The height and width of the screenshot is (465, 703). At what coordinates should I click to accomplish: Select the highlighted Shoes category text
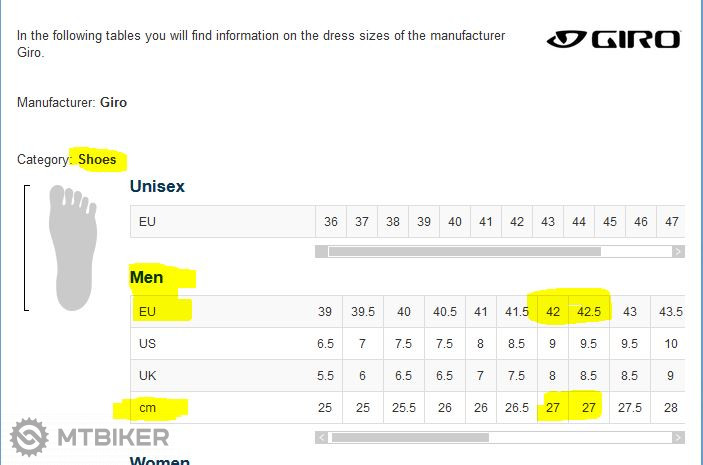pos(97,159)
